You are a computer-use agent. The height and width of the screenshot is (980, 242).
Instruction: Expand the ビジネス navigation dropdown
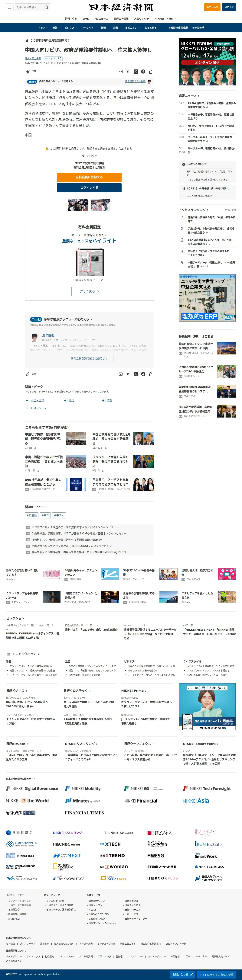(x=70, y=28)
